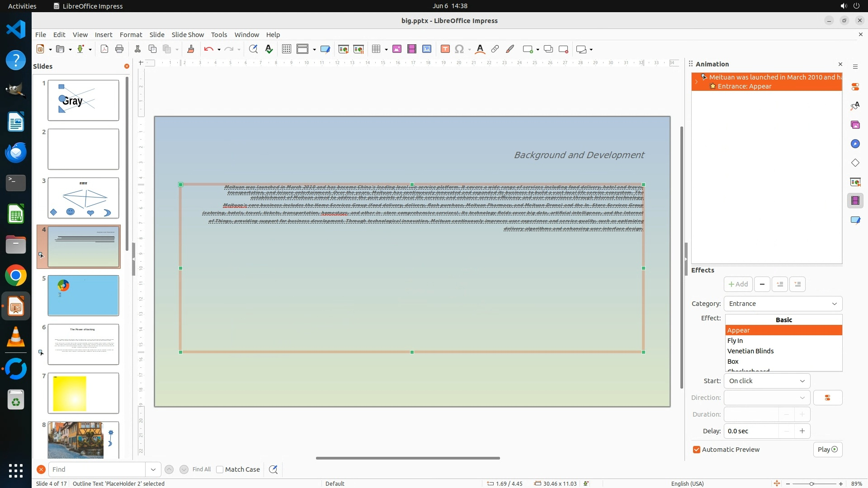
Task: Click Insert Hyperlink icon
Action: point(495,49)
